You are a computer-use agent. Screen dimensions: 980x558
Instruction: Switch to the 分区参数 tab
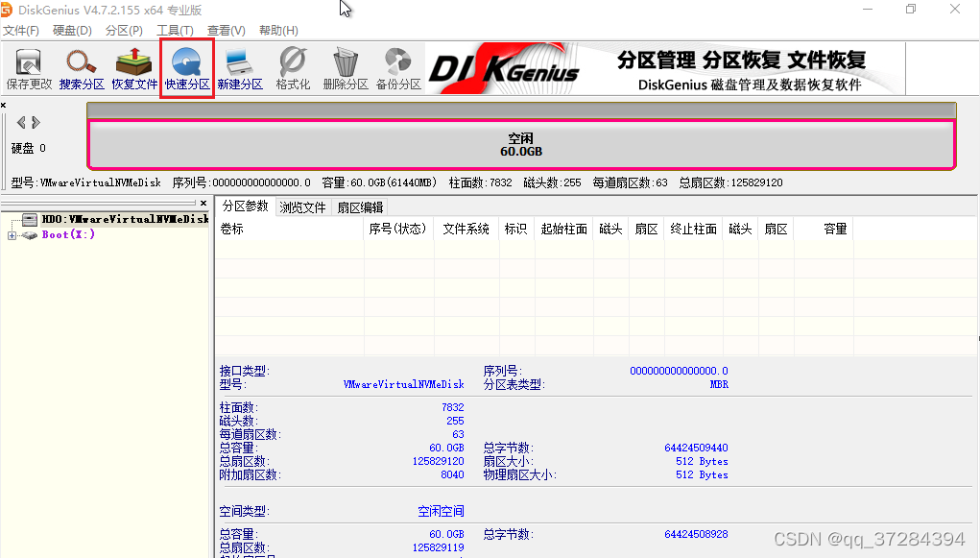tap(245, 206)
